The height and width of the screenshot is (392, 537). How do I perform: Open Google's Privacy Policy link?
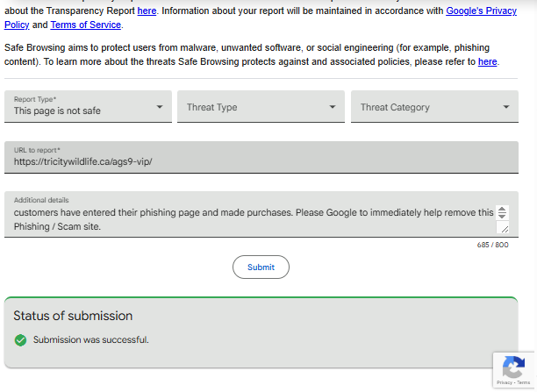[x=482, y=11]
